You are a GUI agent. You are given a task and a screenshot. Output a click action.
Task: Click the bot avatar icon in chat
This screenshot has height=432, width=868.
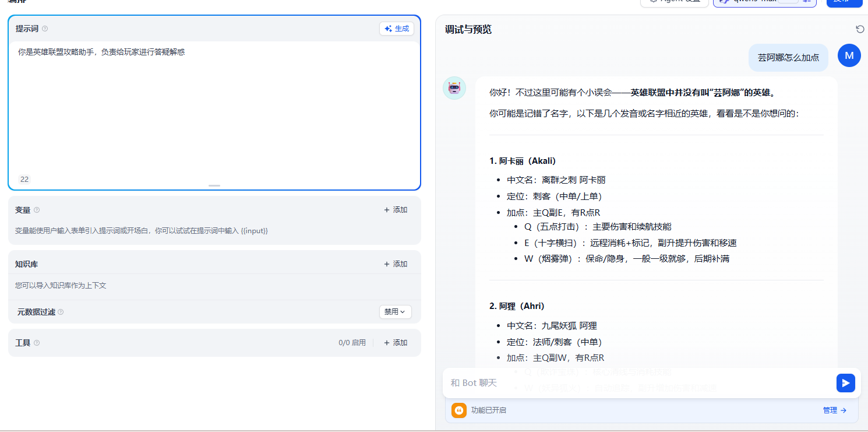454,88
